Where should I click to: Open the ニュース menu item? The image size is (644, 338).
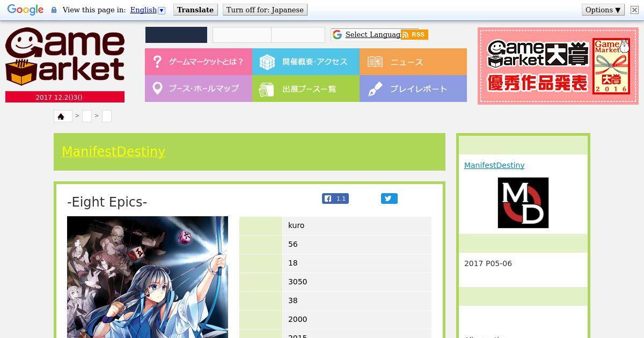(x=413, y=62)
